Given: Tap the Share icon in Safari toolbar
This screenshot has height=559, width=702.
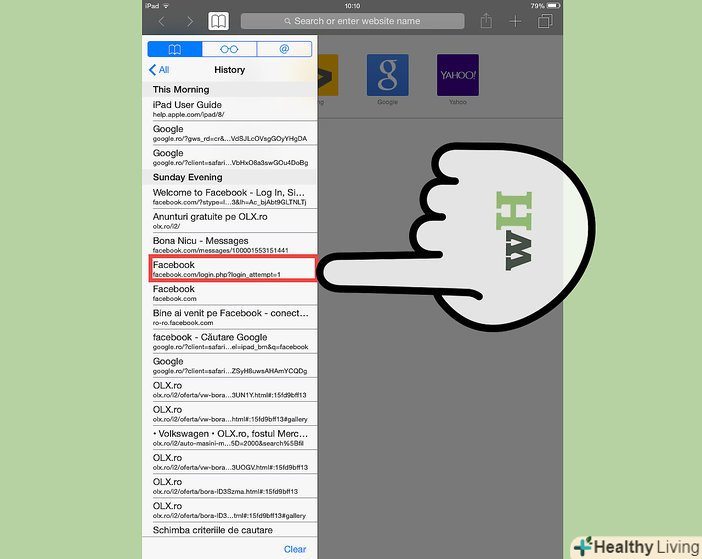Looking at the screenshot, I should coord(486,21).
